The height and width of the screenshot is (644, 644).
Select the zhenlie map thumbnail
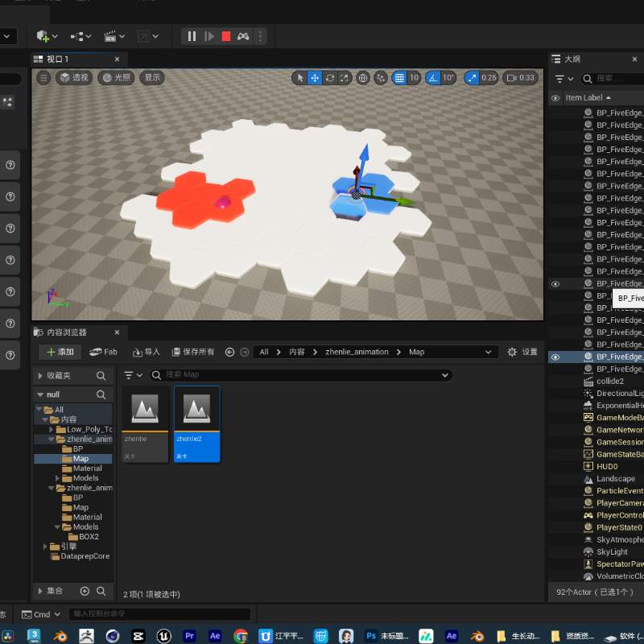(145, 424)
